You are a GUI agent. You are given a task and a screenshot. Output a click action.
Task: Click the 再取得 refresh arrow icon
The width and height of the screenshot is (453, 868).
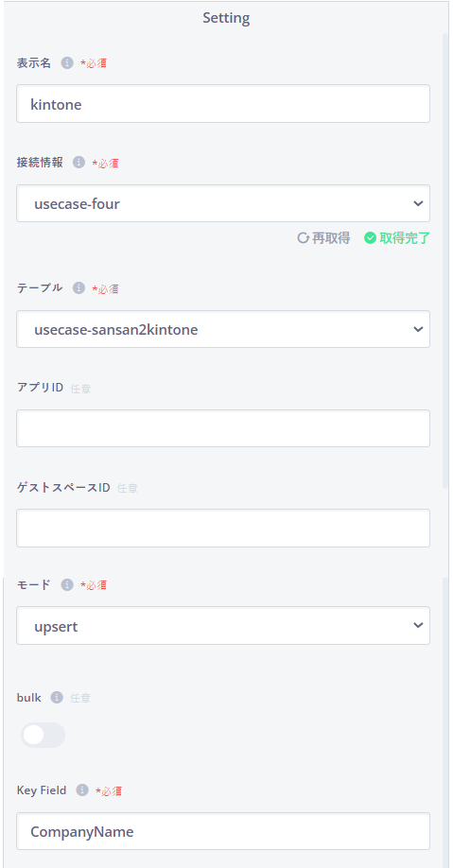coord(303,238)
